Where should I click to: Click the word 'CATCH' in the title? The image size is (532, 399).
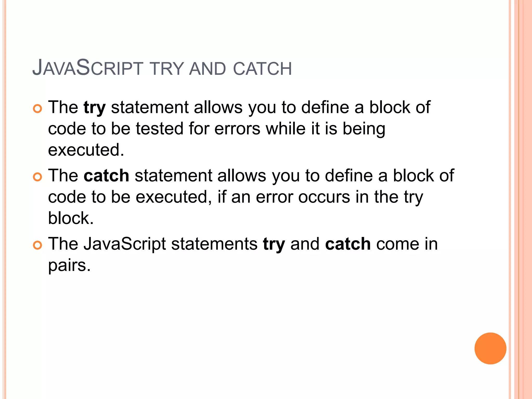point(262,69)
